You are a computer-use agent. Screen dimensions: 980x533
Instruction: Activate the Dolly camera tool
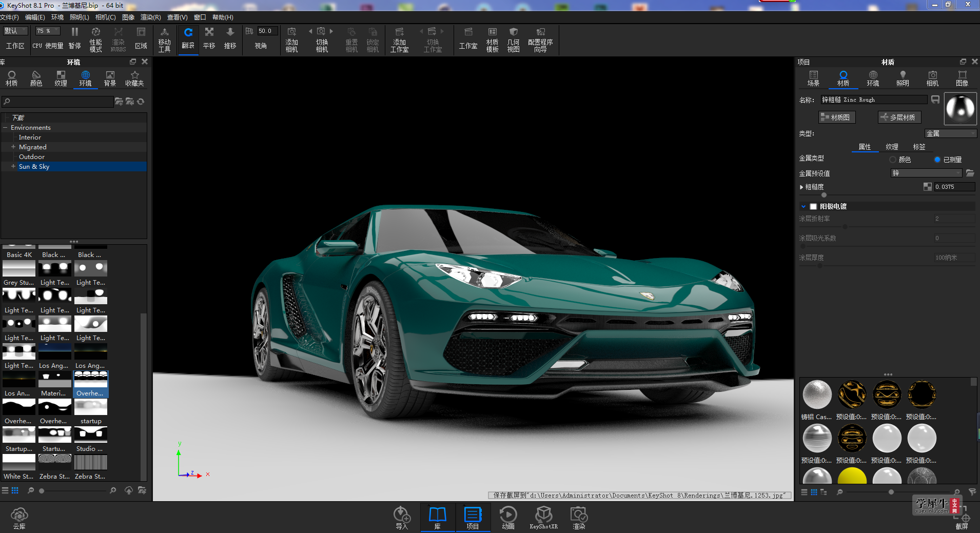click(x=230, y=39)
